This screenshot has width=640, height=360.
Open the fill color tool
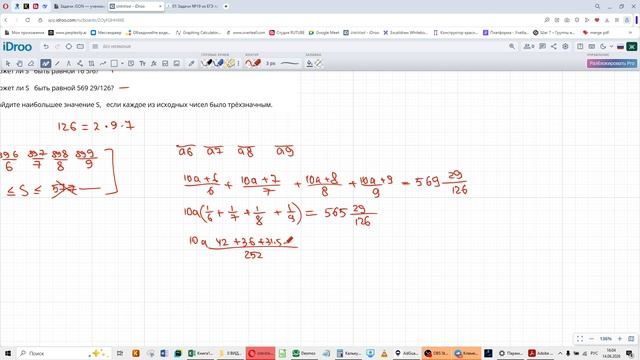pyautogui.click(x=310, y=63)
